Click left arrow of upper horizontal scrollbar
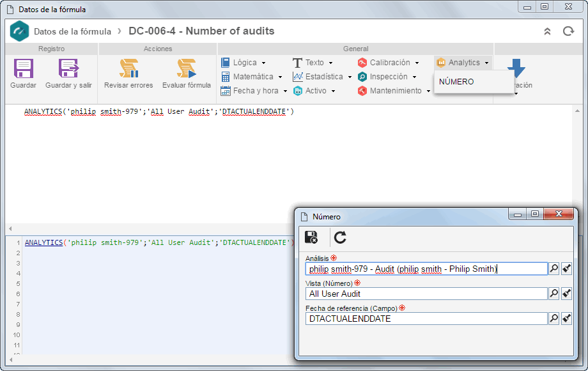The image size is (588, 371). point(10,228)
